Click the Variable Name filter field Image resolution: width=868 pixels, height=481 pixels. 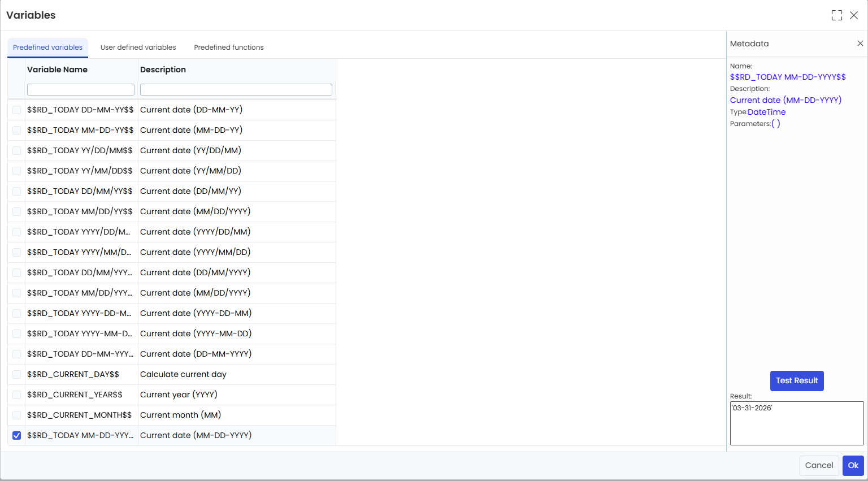pyautogui.click(x=81, y=89)
